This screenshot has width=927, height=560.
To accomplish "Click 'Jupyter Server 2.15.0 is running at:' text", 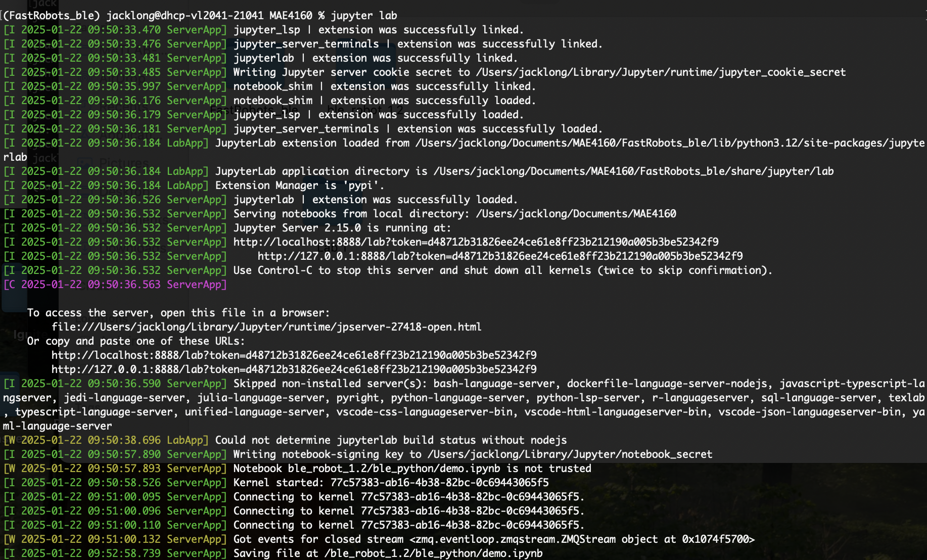I will (342, 228).
